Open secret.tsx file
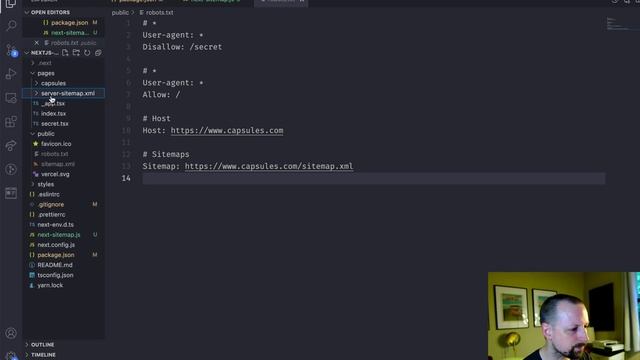 (x=54, y=124)
